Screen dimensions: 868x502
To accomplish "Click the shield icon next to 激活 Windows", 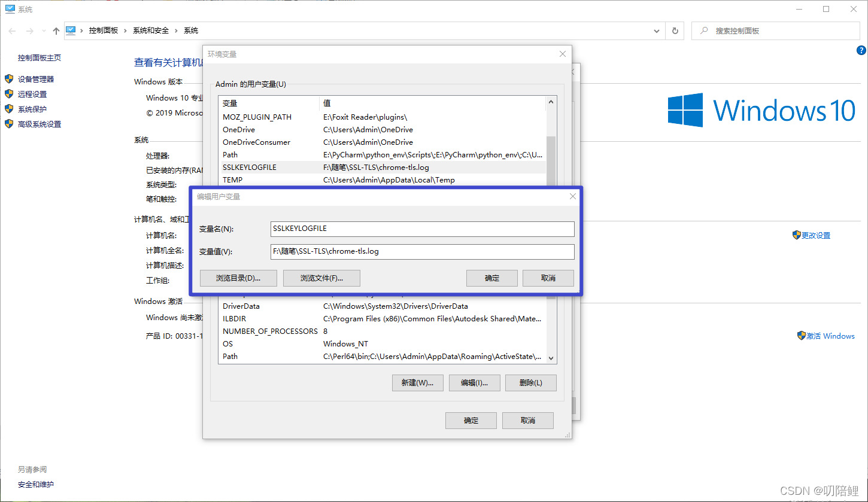I will click(x=801, y=336).
